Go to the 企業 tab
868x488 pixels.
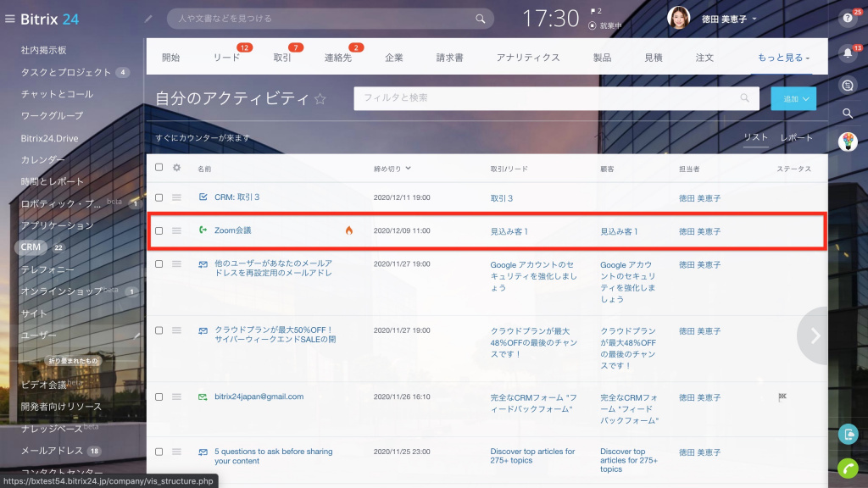394,58
